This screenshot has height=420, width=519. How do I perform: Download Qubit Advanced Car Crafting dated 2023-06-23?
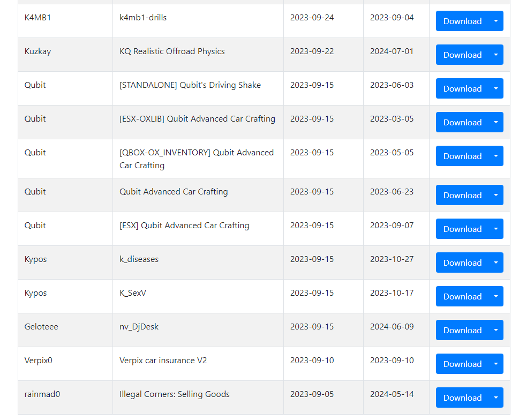(x=462, y=196)
